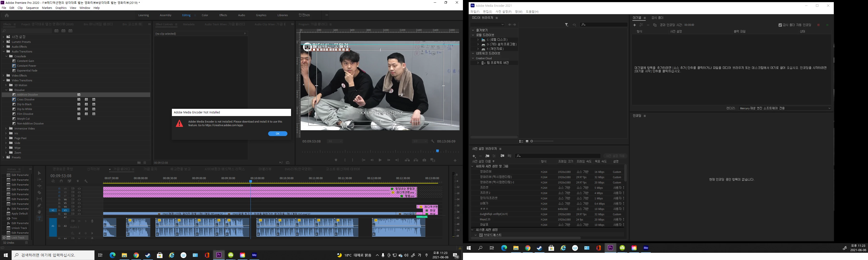Image resolution: width=868 pixels, height=260 pixels.
Task: Select the Pen tool in tools panel
Action: 39,206
